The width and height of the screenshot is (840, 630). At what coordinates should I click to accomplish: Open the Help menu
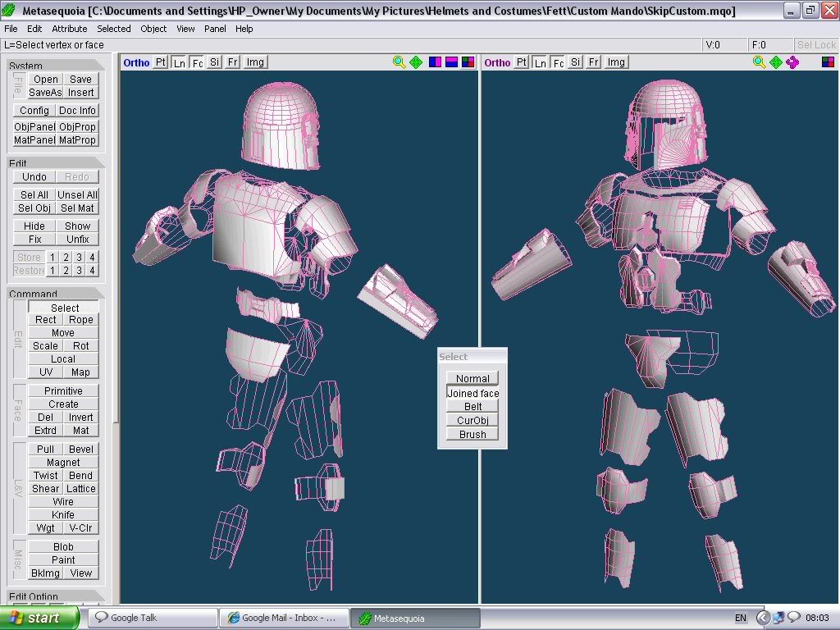244,29
